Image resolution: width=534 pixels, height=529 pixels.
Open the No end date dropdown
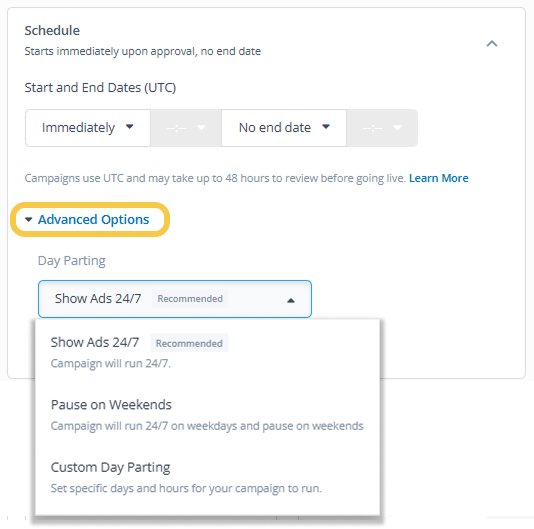[284, 128]
